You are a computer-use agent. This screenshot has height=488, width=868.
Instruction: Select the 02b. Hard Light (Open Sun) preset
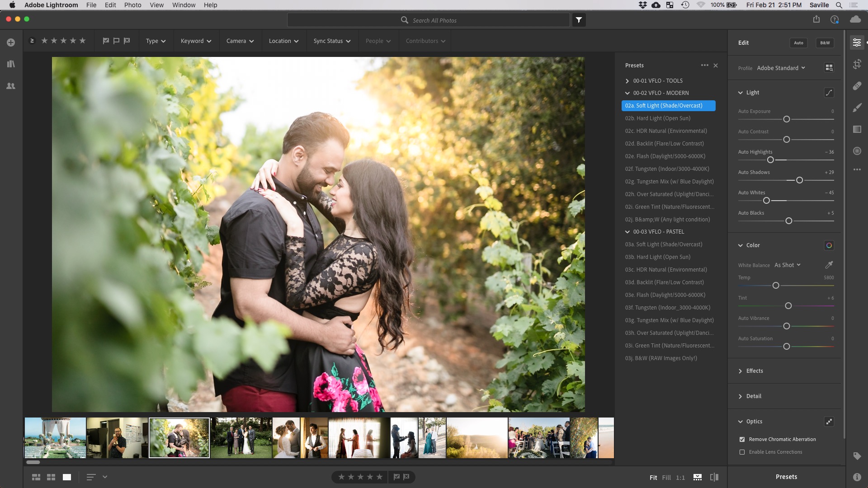(x=658, y=118)
